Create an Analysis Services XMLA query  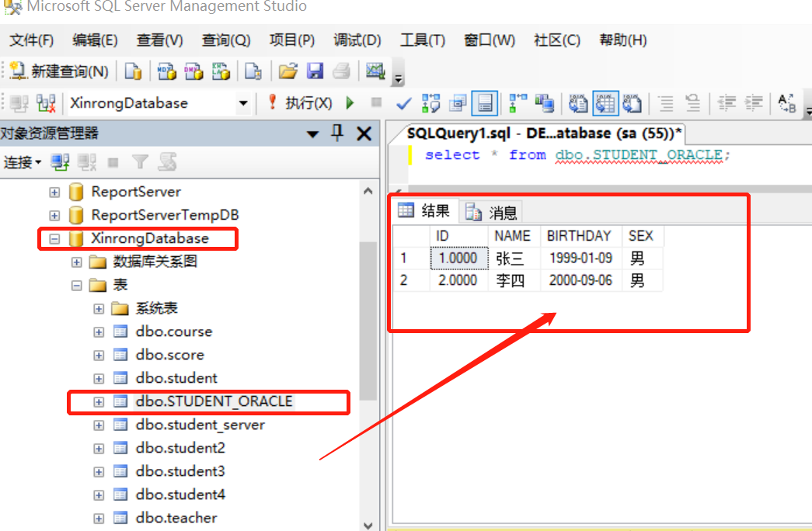pos(221,71)
